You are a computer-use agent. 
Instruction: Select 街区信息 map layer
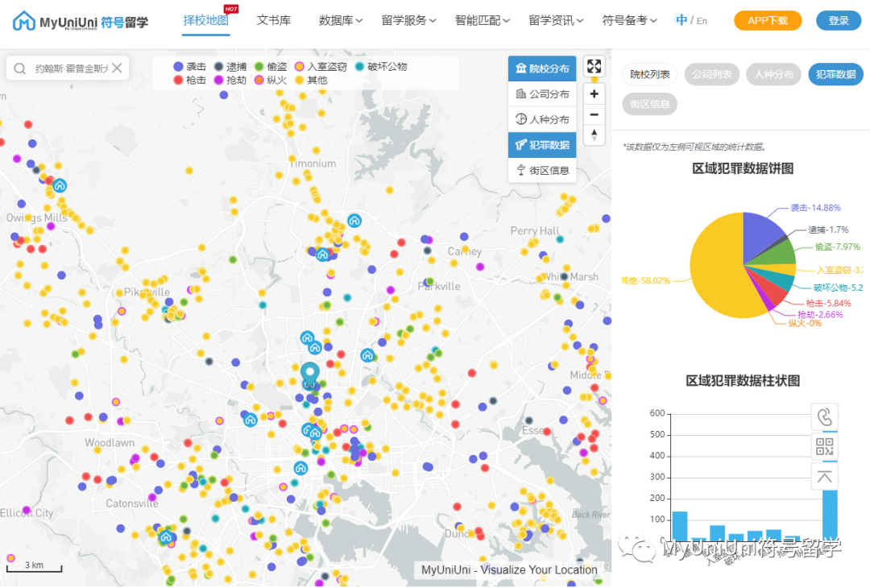point(542,170)
